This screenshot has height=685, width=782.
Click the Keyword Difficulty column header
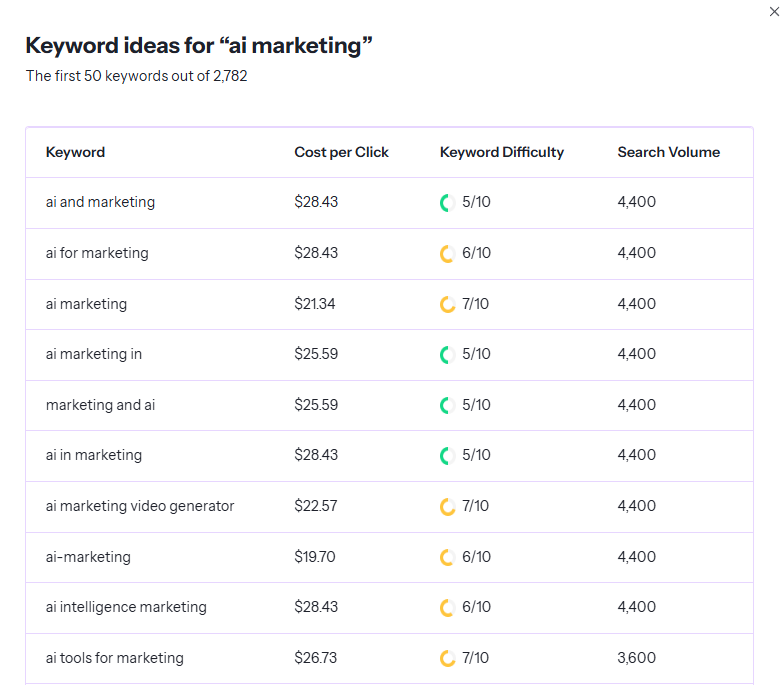pyautogui.click(x=501, y=152)
